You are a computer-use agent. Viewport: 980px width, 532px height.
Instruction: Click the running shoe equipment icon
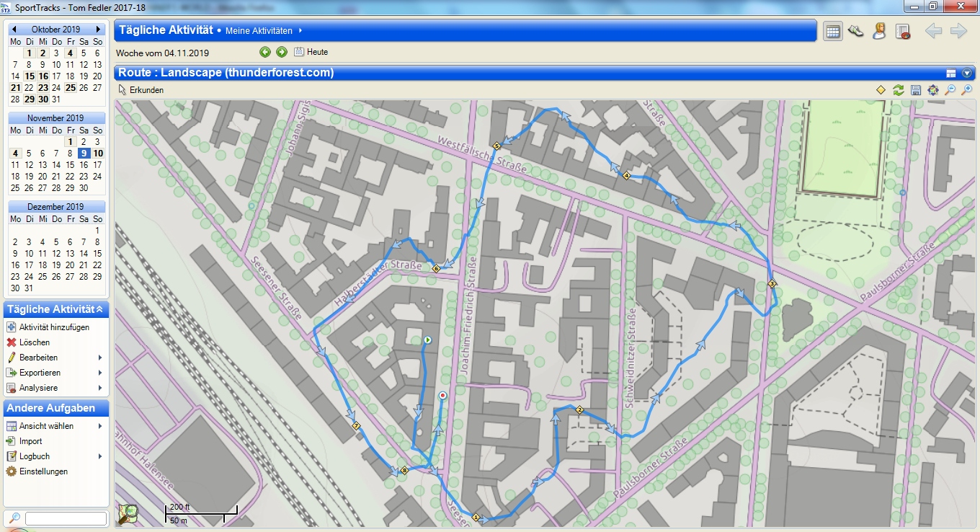856,31
